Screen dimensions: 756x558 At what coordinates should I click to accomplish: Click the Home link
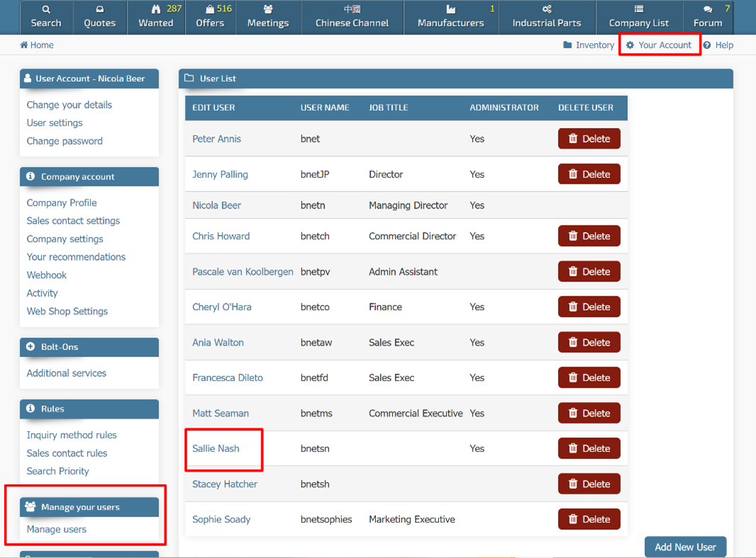[x=37, y=45]
